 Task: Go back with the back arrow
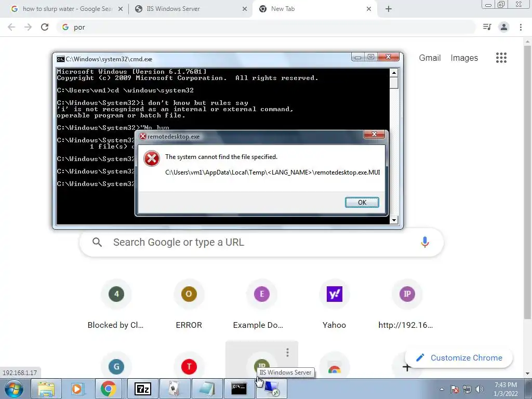click(11, 27)
